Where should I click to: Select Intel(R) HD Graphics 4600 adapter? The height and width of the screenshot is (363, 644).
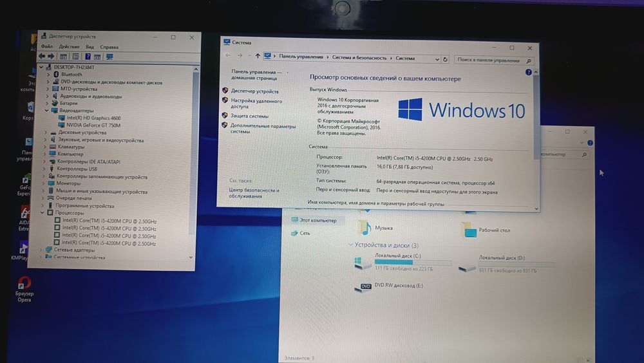[x=93, y=118]
